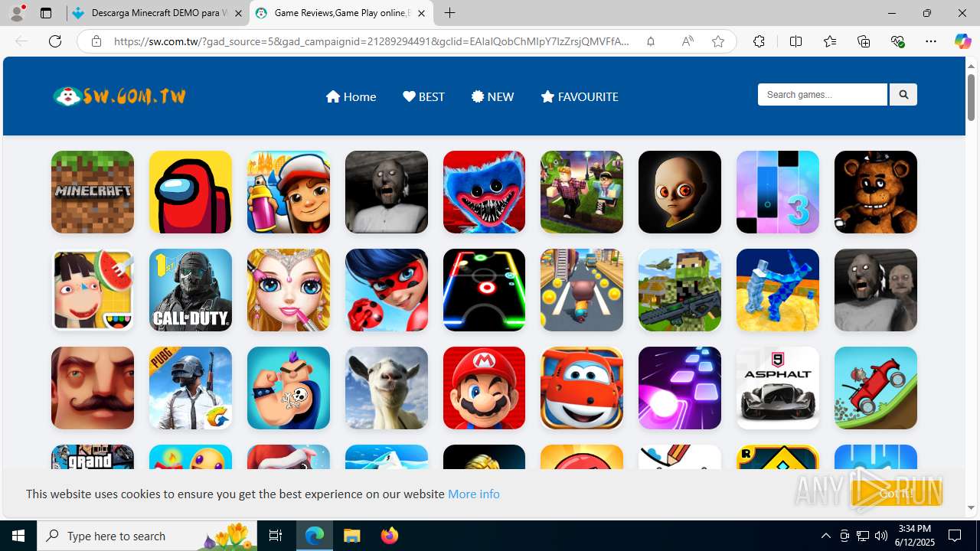Open the yellow baby horror game icon
Viewport: 980px width, 551px height.
click(x=680, y=192)
